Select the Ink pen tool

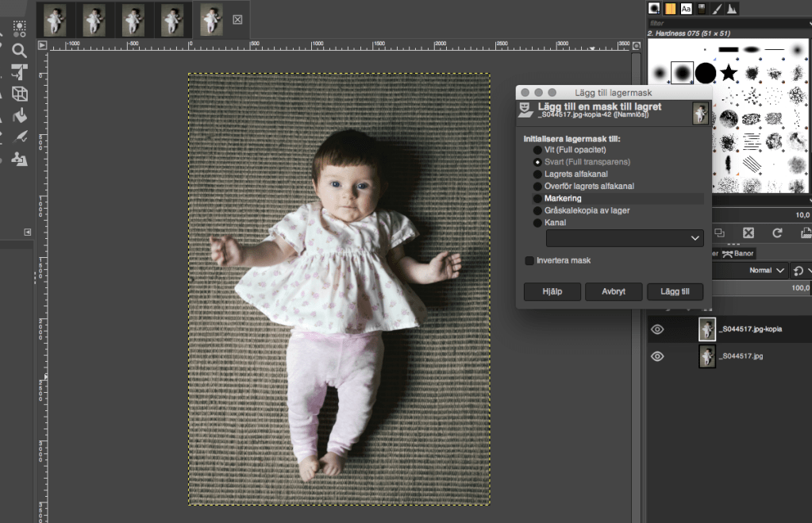click(x=20, y=137)
